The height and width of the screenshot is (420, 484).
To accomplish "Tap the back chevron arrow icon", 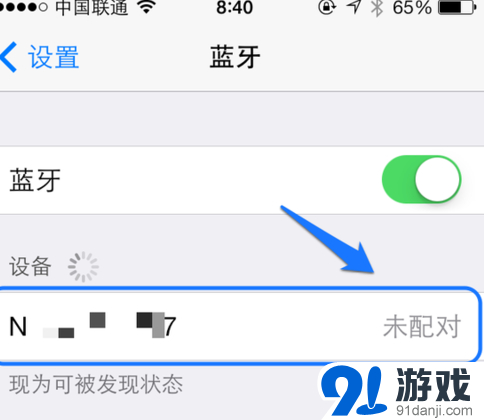I will 8,57.
